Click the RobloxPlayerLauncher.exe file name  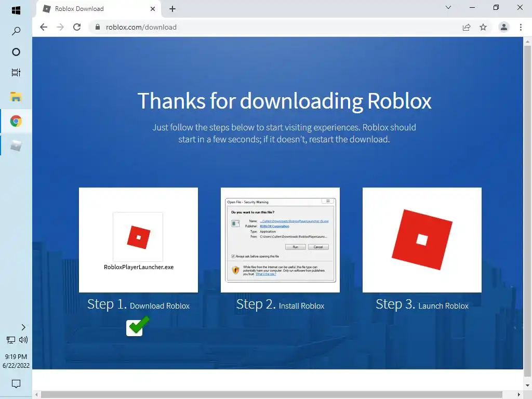point(138,267)
